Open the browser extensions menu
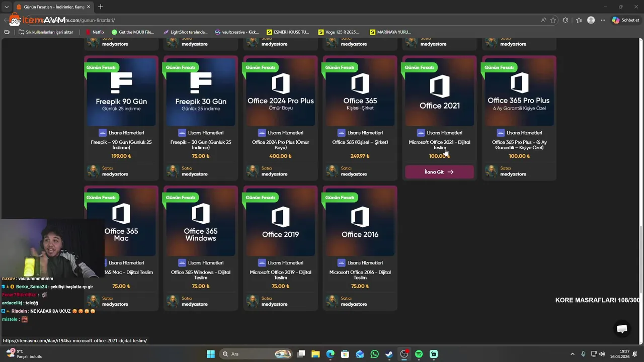The image size is (644, 362). pyautogui.click(x=566, y=20)
